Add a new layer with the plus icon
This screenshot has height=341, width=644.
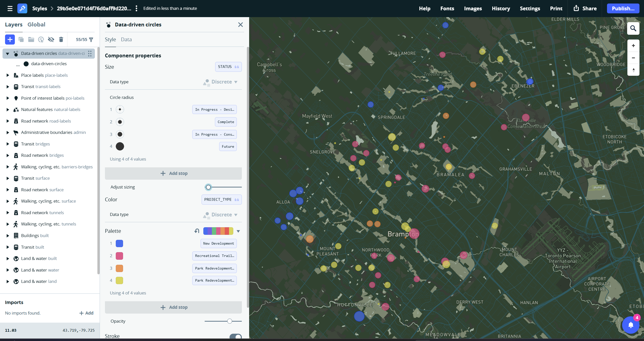[10, 40]
